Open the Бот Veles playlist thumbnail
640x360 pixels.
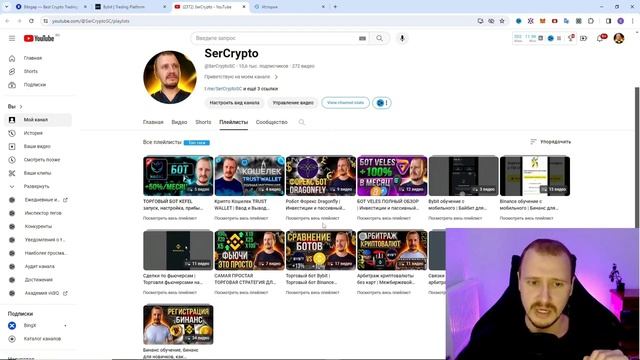click(x=392, y=176)
